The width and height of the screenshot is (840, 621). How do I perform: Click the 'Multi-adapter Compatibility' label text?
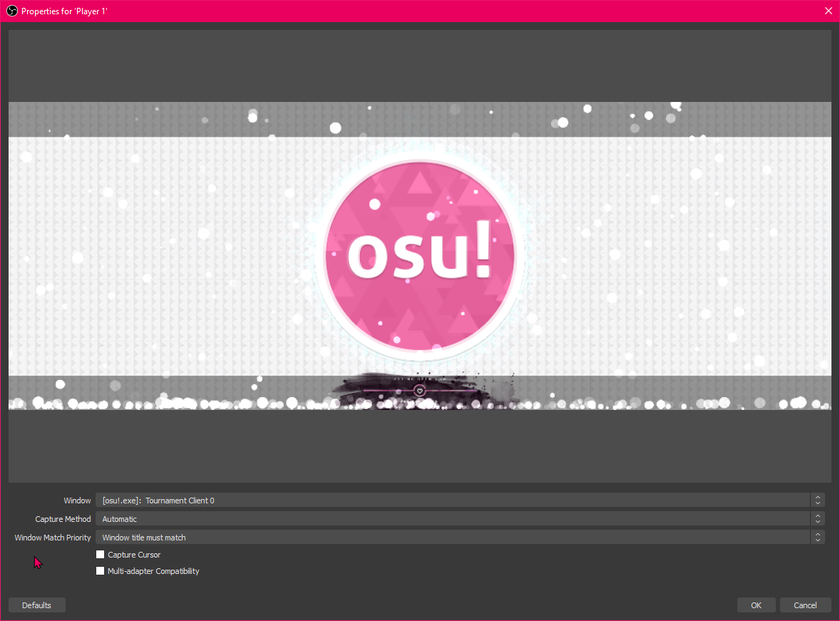tap(153, 571)
